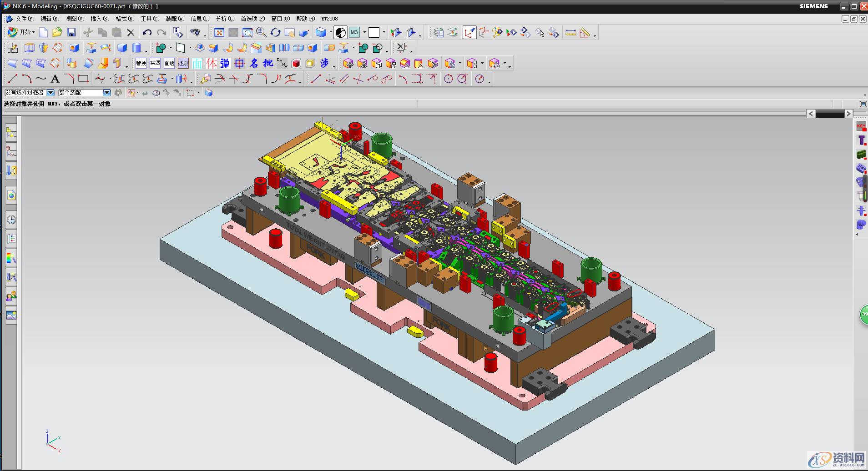Select the Text 'A' curve tool
The height and width of the screenshot is (471, 868).
tap(55, 79)
